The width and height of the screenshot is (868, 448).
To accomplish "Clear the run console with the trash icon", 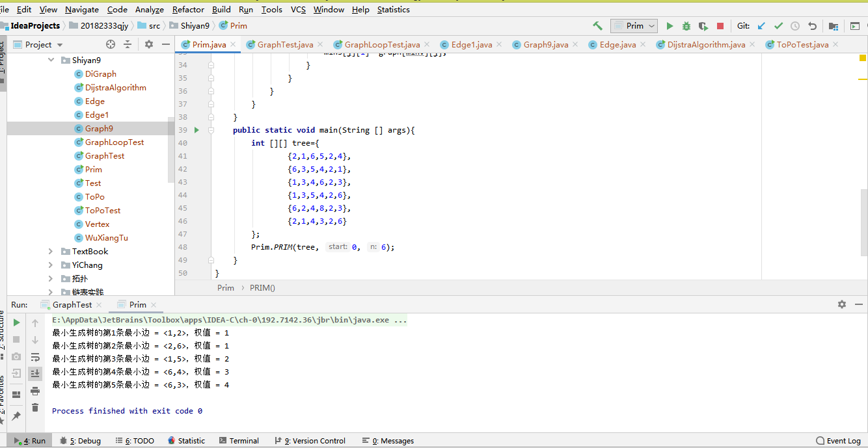I will 35,408.
